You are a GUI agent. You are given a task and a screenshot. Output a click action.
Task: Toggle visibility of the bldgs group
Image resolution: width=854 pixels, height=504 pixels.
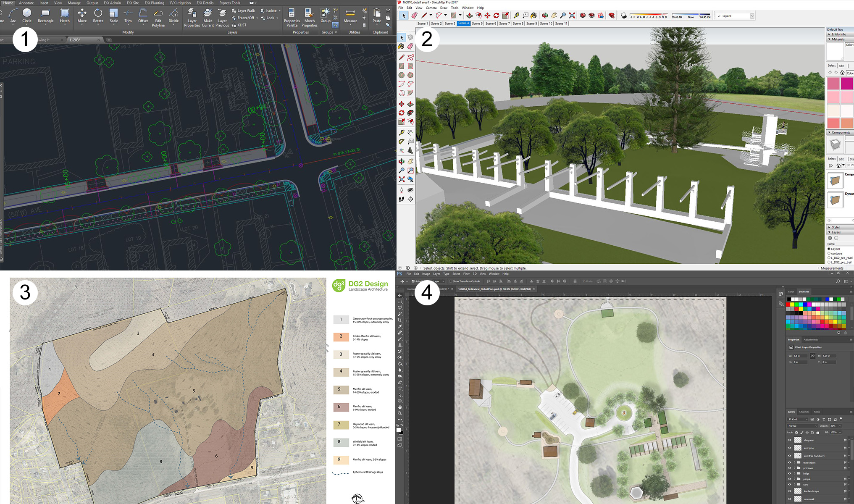tap(789, 473)
